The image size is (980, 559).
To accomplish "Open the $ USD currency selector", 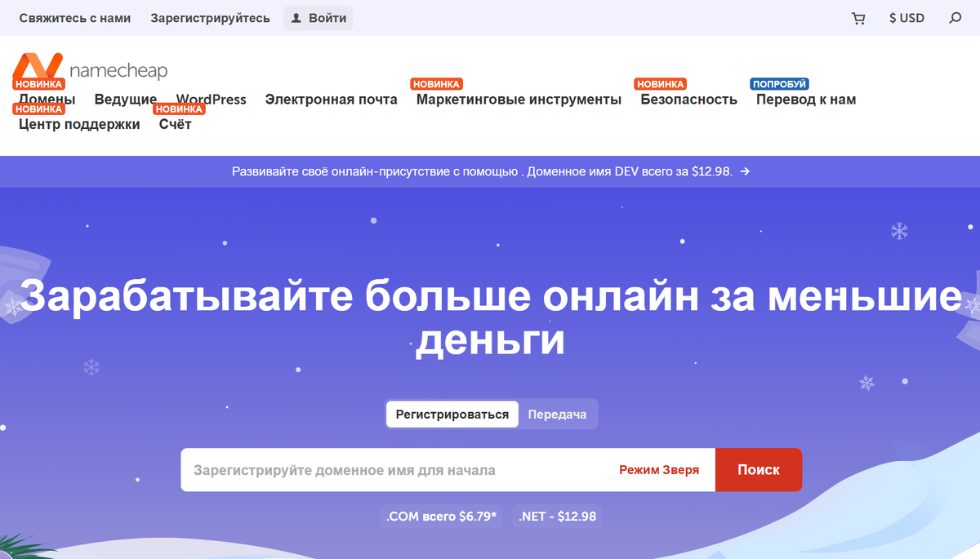I will point(906,18).
